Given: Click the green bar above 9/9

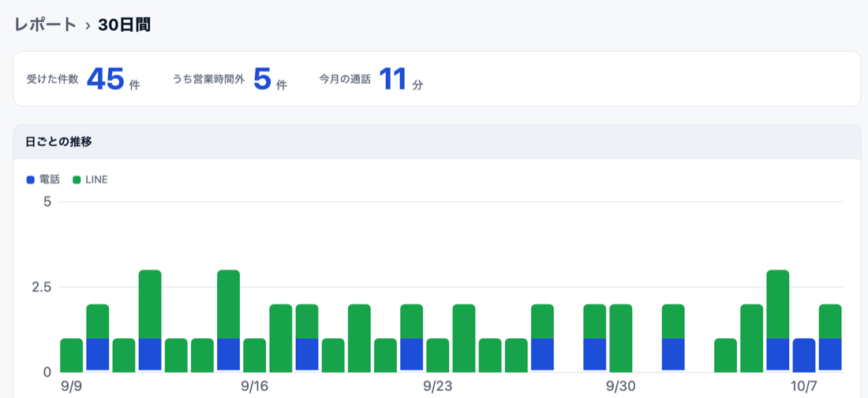Looking at the screenshot, I should click(71, 355).
